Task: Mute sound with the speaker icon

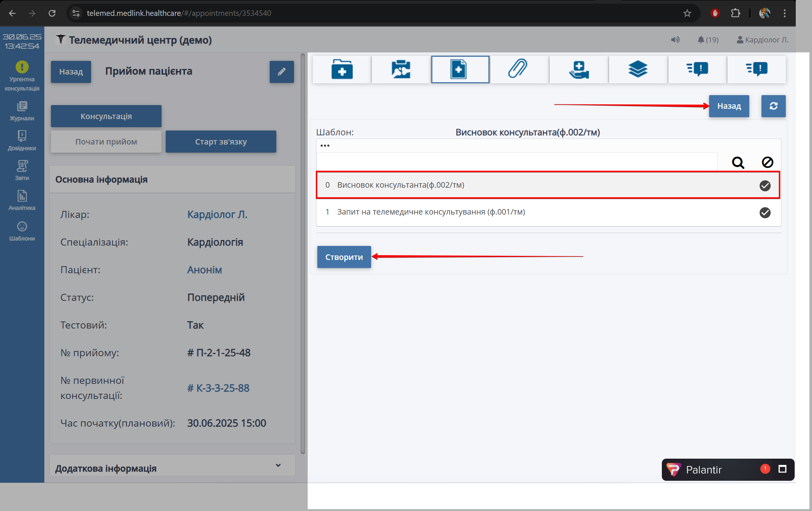Action: (675, 40)
